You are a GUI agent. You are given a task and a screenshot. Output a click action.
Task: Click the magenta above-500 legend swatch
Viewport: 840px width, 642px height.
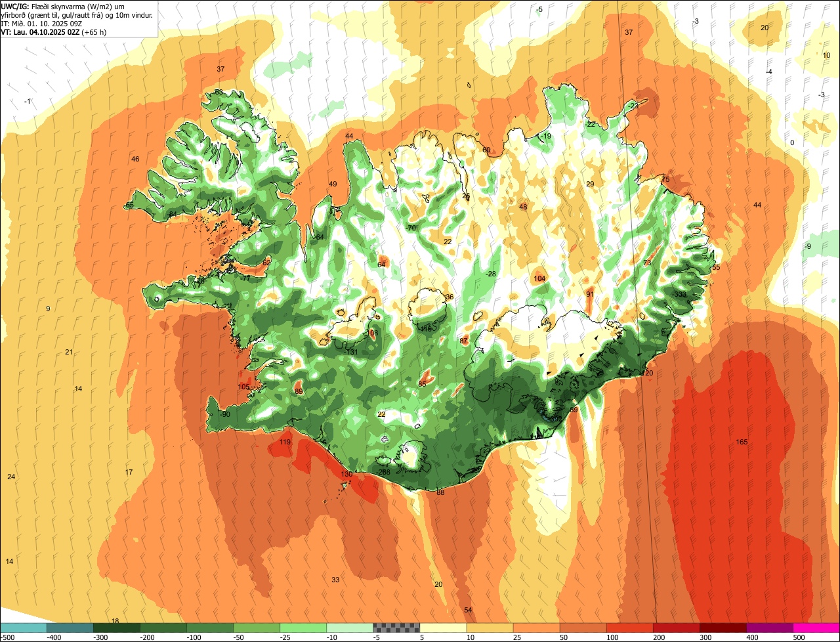(816, 628)
